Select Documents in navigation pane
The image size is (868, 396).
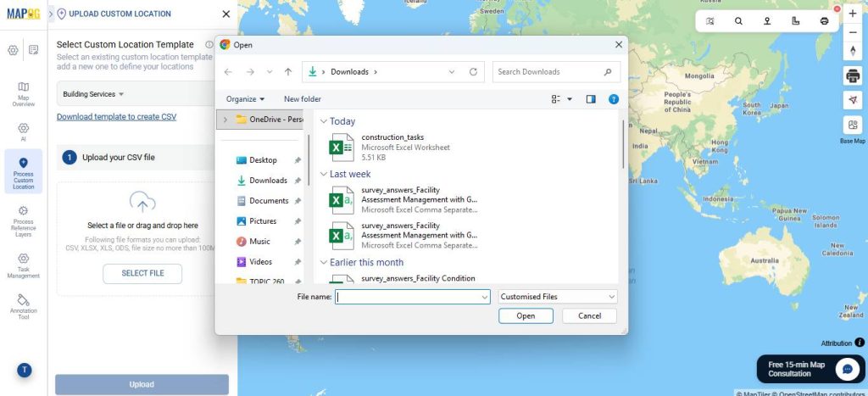coord(269,201)
